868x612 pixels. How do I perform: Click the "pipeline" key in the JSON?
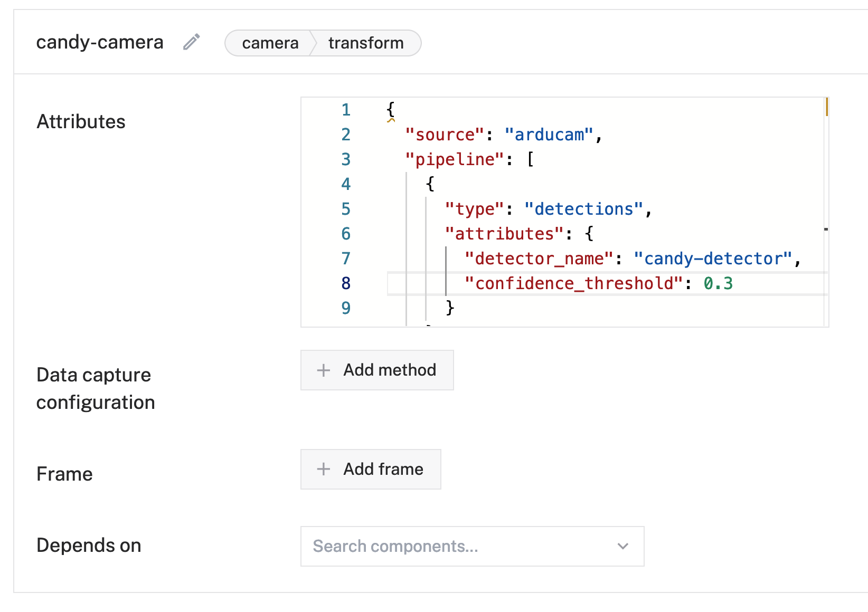[455, 159]
